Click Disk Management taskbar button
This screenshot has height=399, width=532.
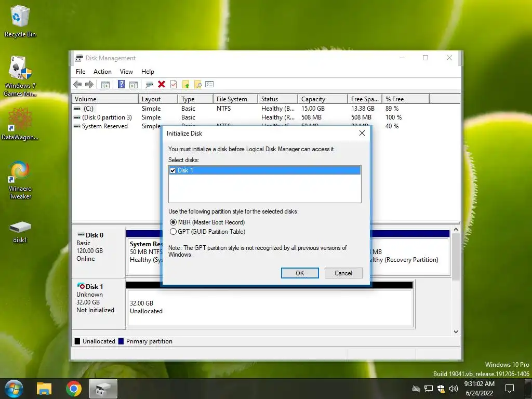(x=103, y=389)
